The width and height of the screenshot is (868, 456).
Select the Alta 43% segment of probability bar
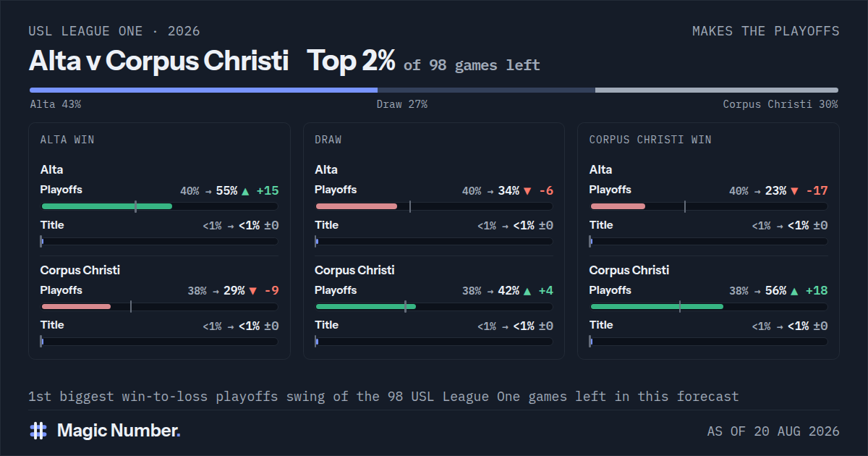tap(203, 90)
